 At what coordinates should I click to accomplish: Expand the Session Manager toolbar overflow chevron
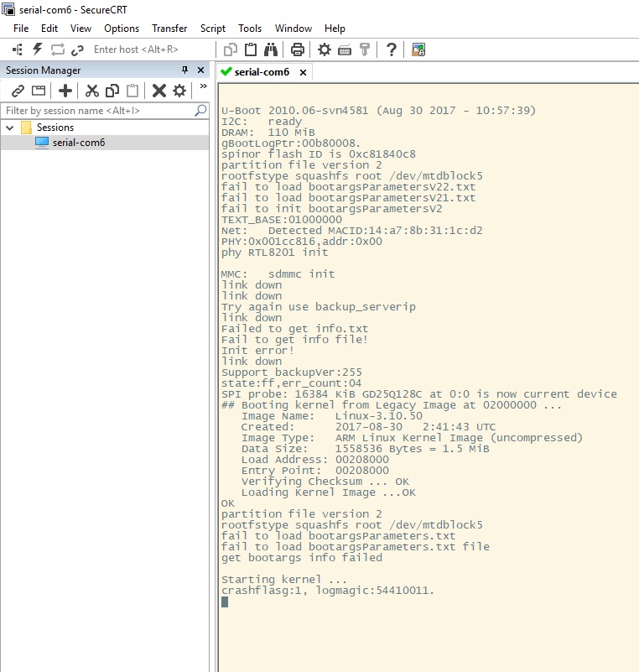(202, 87)
